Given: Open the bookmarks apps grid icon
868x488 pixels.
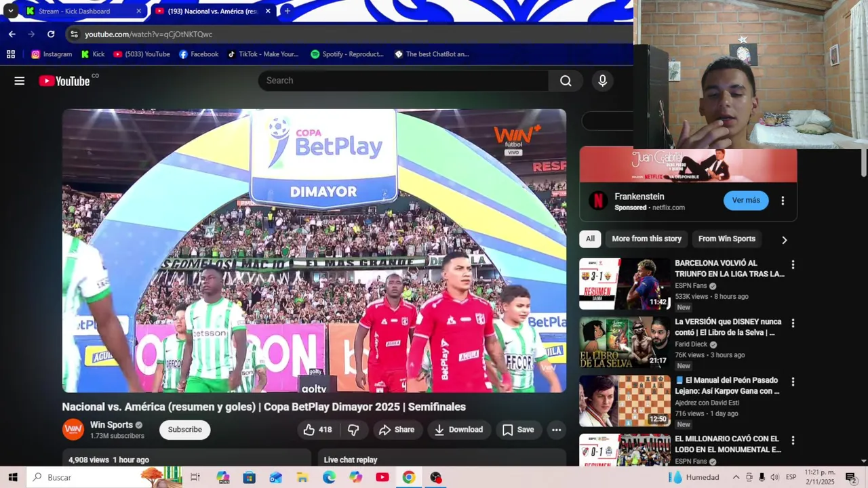Looking at the screenshot, I should [x=11, y=54].
